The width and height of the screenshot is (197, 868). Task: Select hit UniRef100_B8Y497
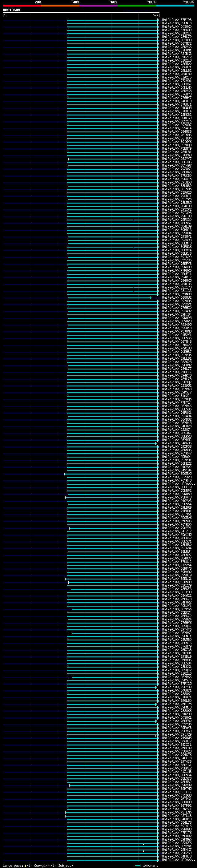point(177,165)
